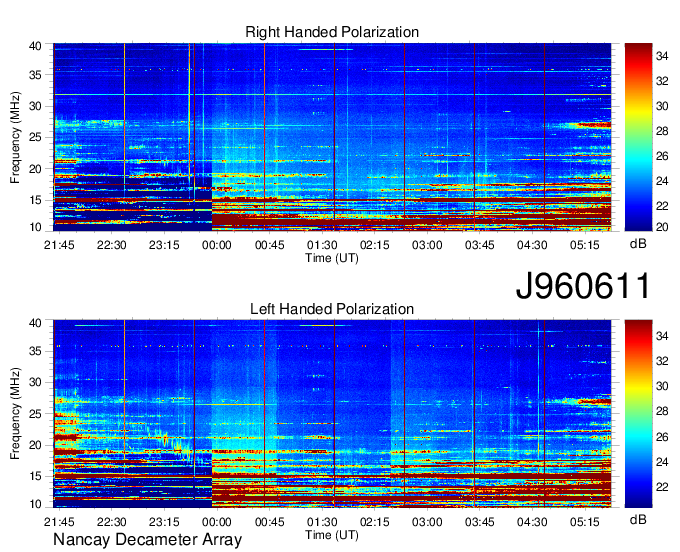Click the 22:30 time tick of Right Handed plot
The width and height of the screenshot is (680, 552).
[111, 245]
